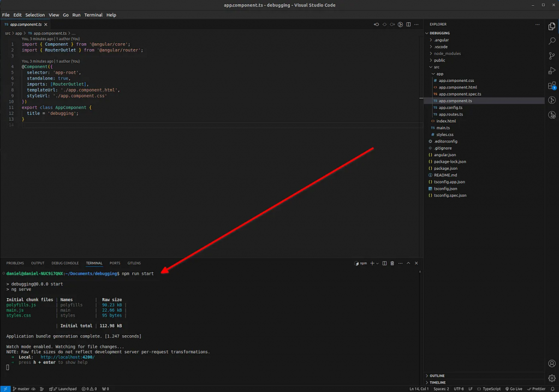Open the Search view in activity bar
Image resolution: width=559 pixels, height=392 pixels.
(552, 41)
